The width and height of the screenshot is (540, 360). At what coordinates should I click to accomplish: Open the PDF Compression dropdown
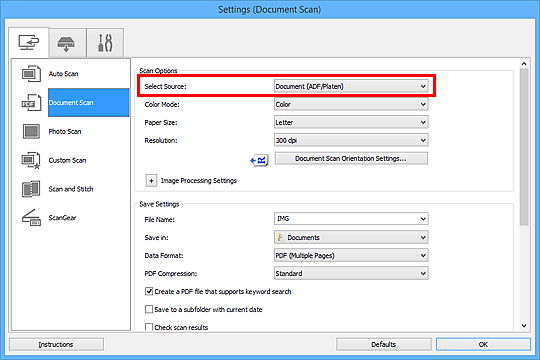coord(351,273)
